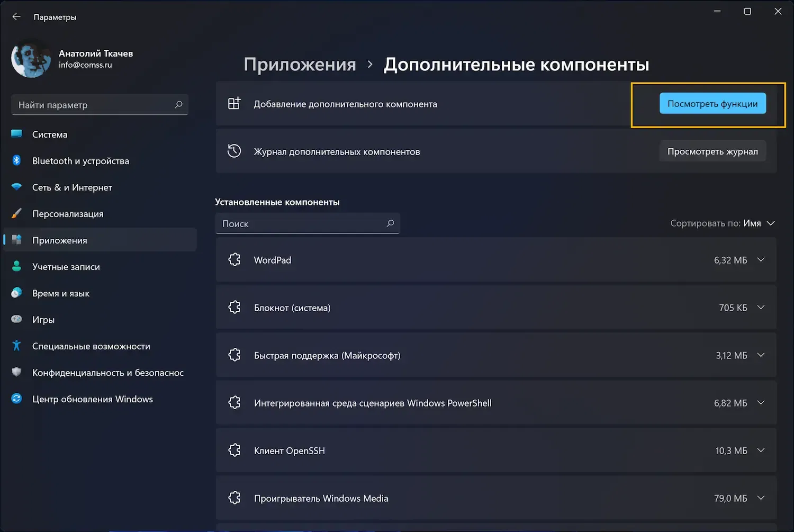This screenshot has width=794, height=532.
Task: Expand the Блокнот (система) chevron
Action: pyautogui.click(x=761, y=308)
